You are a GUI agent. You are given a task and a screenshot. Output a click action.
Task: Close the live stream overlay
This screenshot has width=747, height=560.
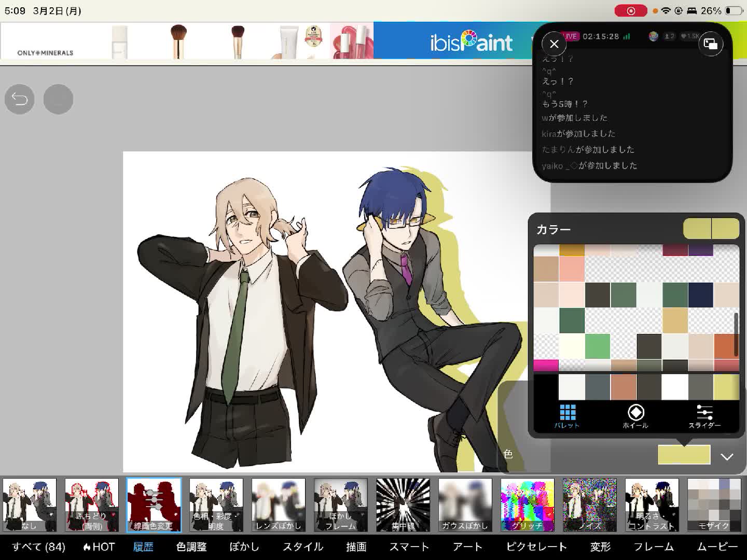[554, 44]
